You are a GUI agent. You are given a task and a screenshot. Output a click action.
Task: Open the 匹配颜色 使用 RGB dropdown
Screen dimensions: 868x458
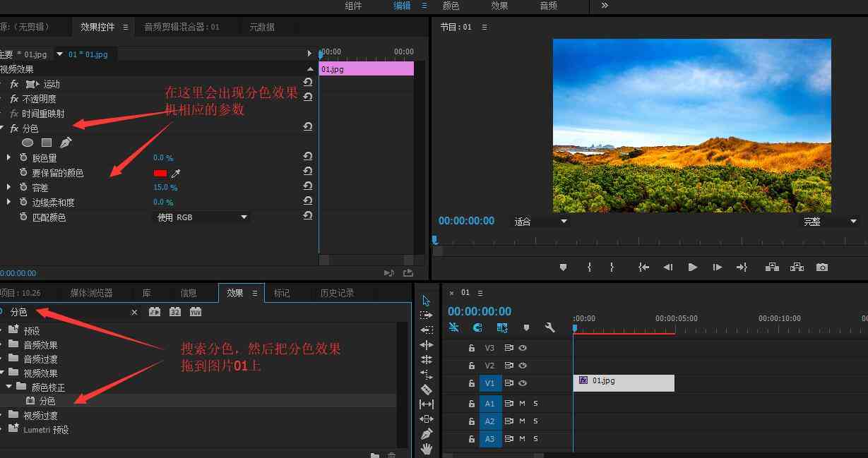pyautogui.click(x=201, y=217)
